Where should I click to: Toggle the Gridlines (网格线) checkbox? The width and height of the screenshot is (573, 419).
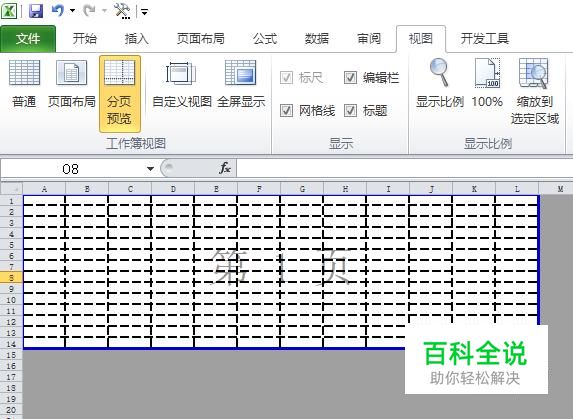286,110
